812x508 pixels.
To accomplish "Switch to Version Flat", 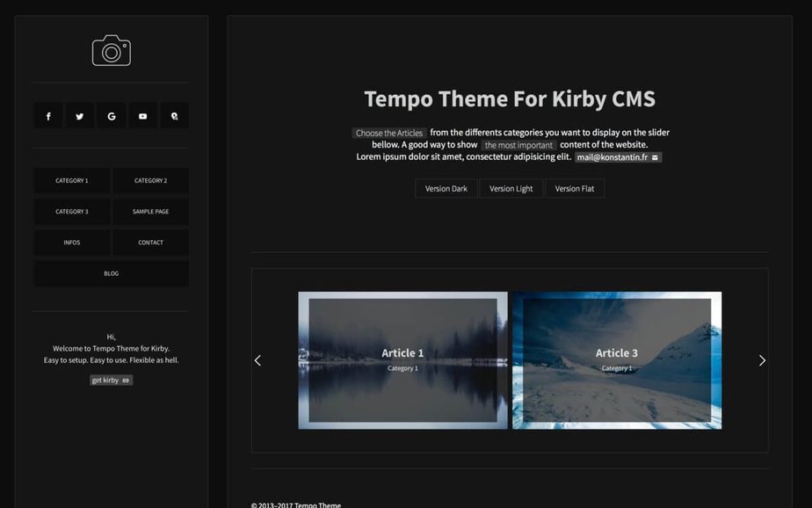I will click(x=575, y=189).
